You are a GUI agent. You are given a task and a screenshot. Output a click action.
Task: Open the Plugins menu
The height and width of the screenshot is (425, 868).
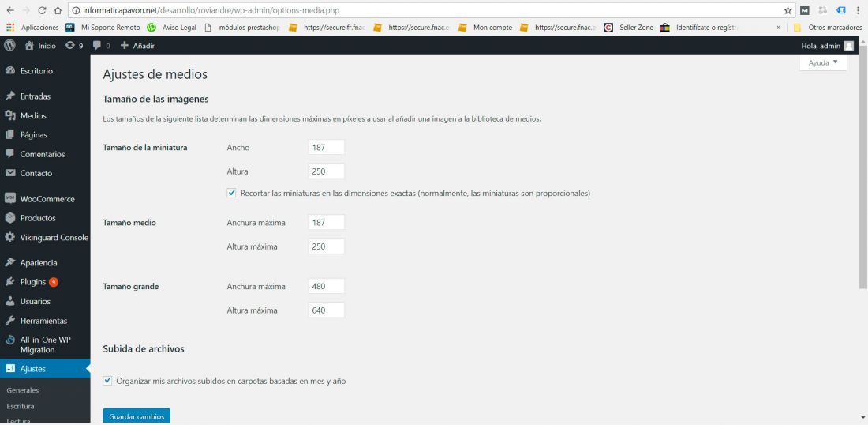45,282
